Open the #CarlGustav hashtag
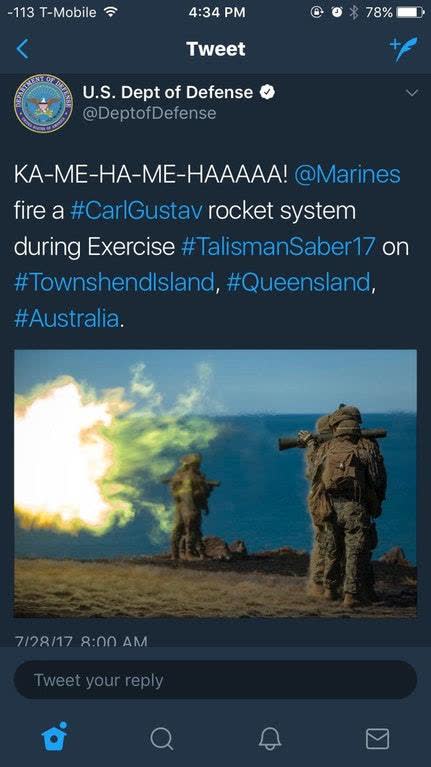 136,211
